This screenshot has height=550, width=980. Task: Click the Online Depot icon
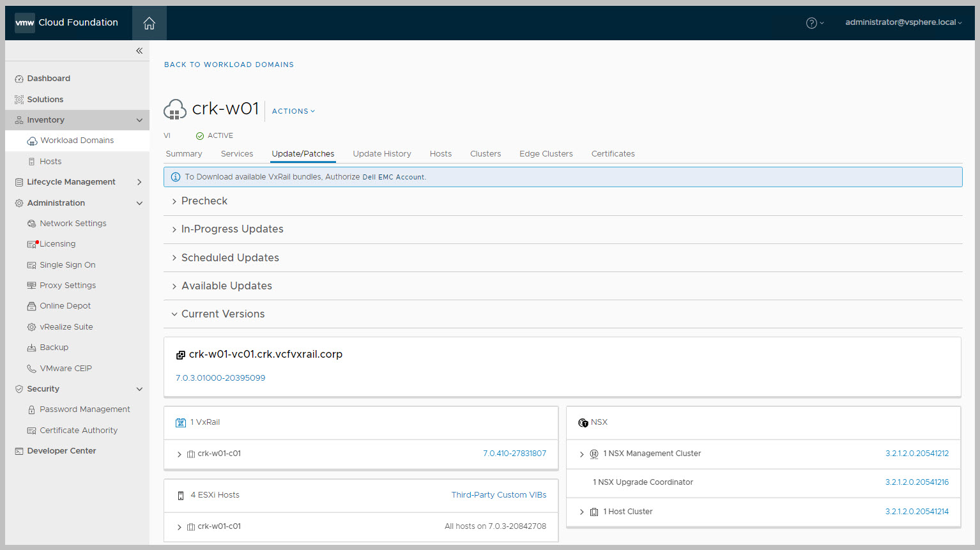[x=31, y=306]
